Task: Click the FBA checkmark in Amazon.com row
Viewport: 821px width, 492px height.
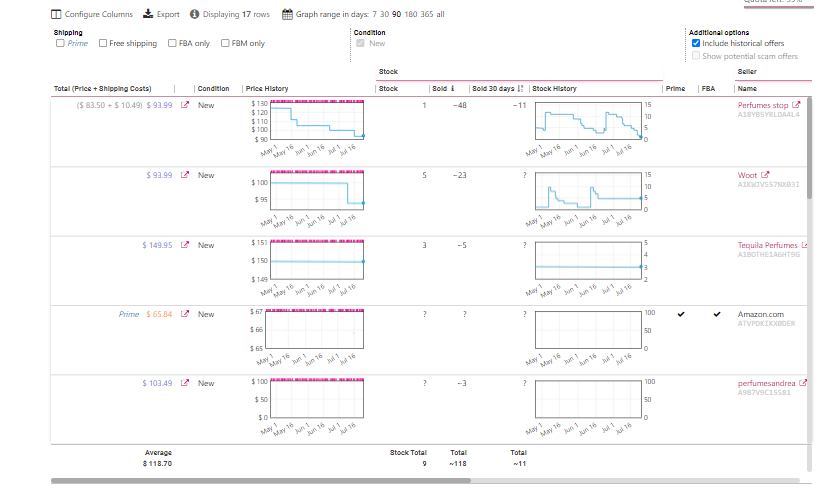Action: 717,314
